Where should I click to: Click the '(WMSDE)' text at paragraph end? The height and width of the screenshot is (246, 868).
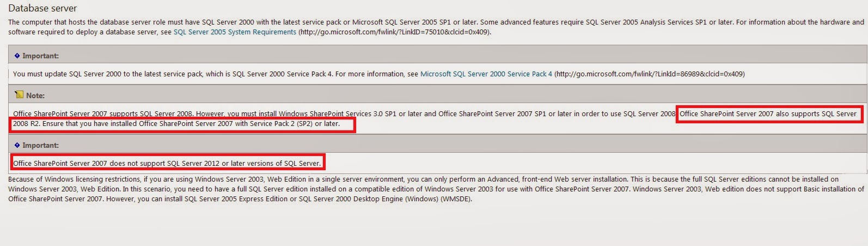[456, 199]
